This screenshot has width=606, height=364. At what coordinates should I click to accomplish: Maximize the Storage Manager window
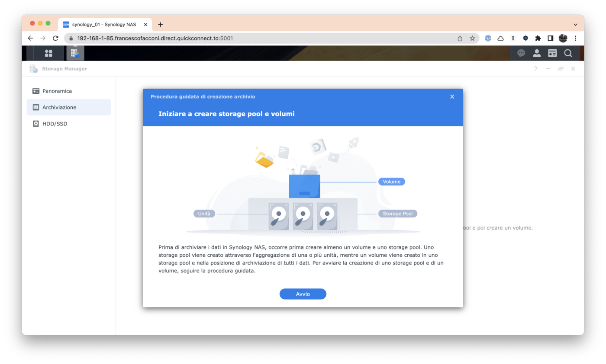561,69
